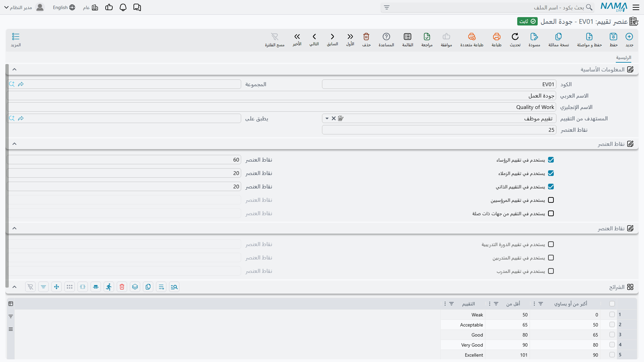The image size is (644, 362).
Task: Open the القائمة (List) view icon
Action: [408, 37]
